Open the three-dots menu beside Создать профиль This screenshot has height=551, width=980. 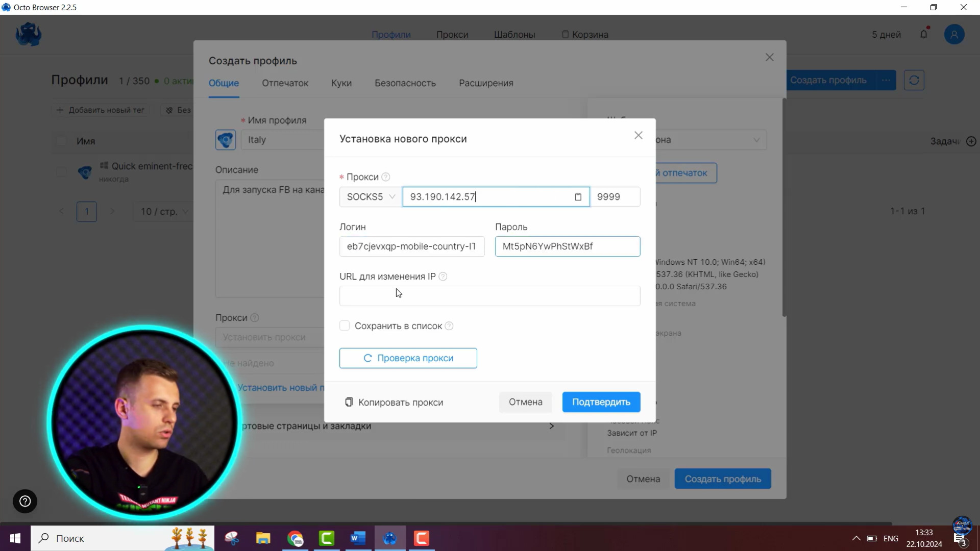point(886,80)
